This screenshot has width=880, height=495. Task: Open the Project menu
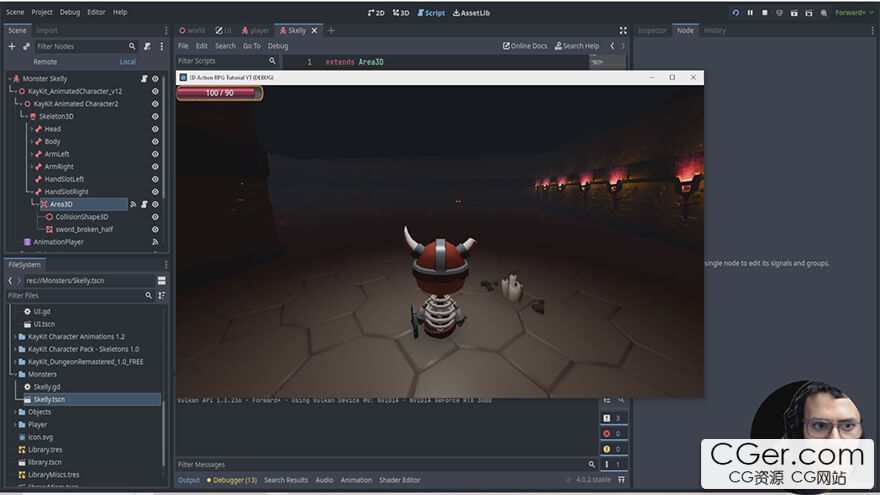[42, 12]
